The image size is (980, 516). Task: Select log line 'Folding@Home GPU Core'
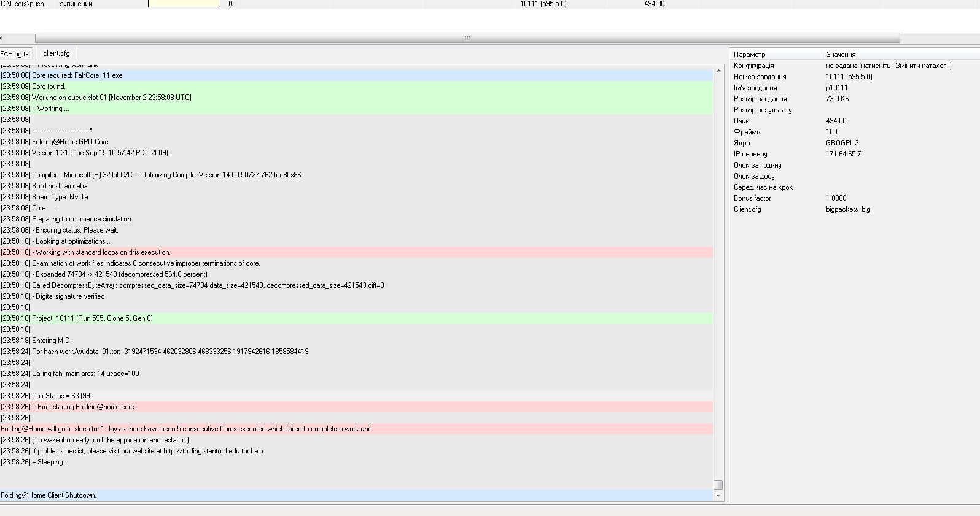[356, 142]
